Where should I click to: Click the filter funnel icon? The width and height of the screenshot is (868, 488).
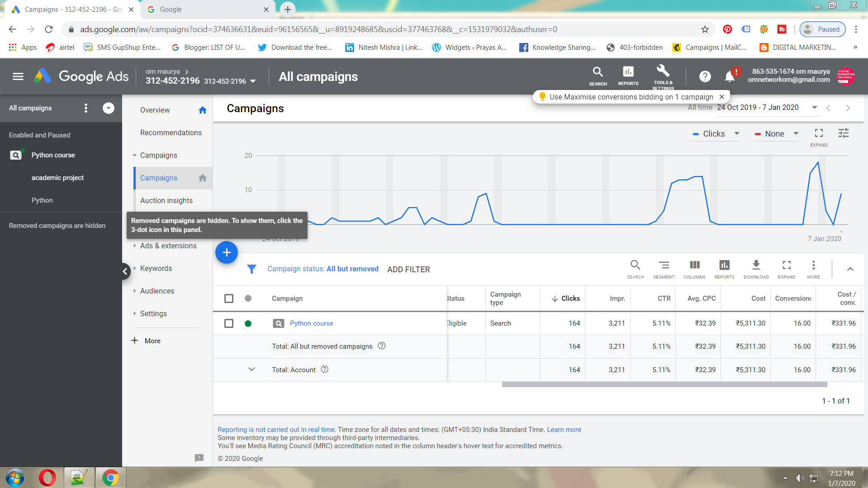[x=252, y=269]
